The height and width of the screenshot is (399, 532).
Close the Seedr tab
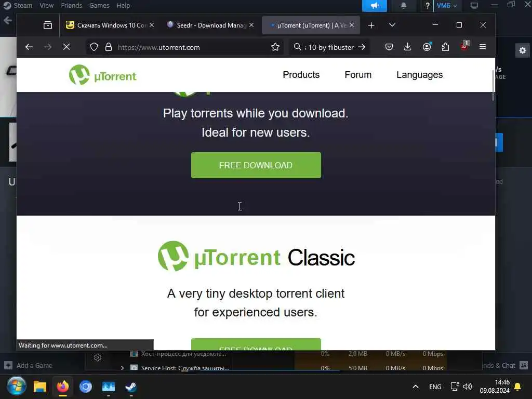251,25
